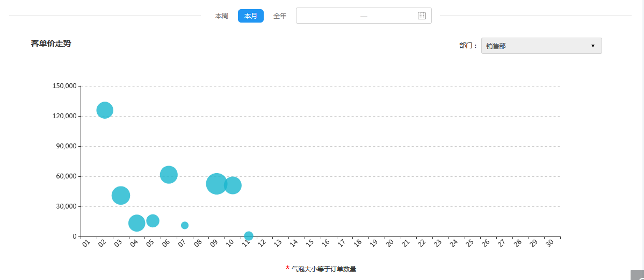Click the small bubble near day 11
The height and width of the screenshot is (280, 644).
(x=249, y=235)
